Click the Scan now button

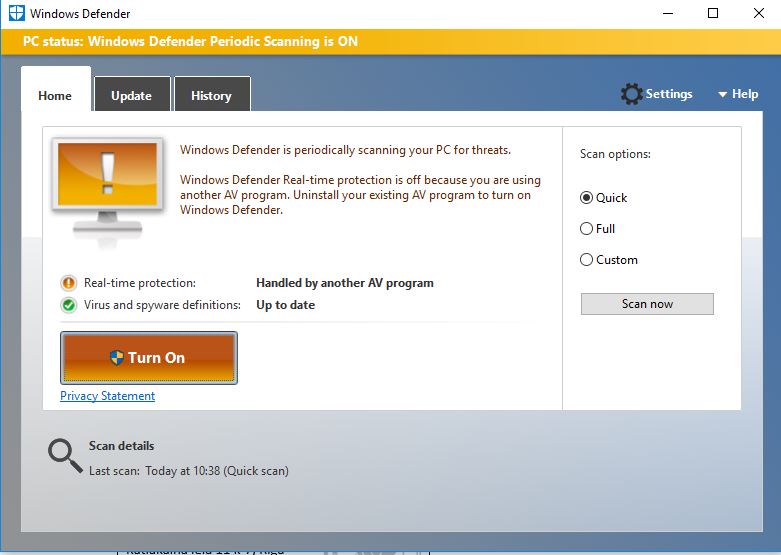pyautogui.click(x=647, y=304)
